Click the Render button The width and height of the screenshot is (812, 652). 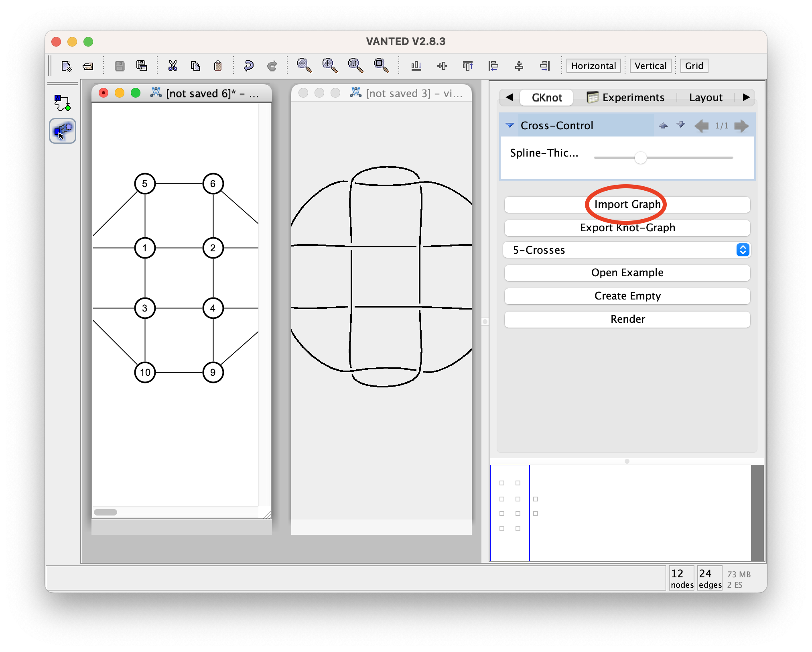627,319
